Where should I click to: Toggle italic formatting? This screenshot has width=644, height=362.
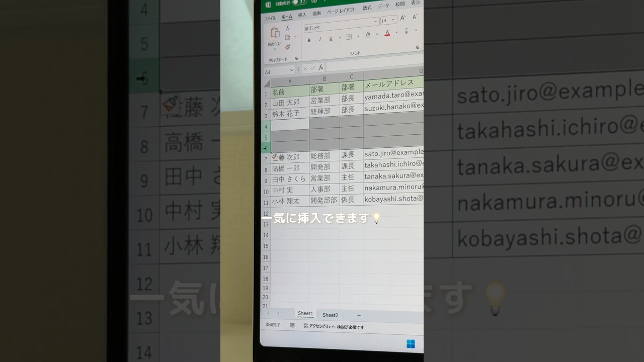pyautogui.click(x=320, y=39)
